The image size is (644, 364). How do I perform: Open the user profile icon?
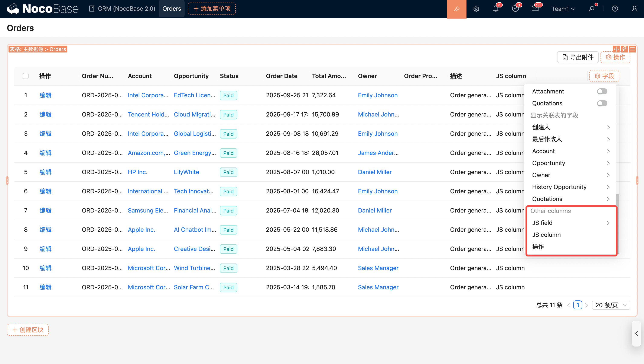point(634,9)
